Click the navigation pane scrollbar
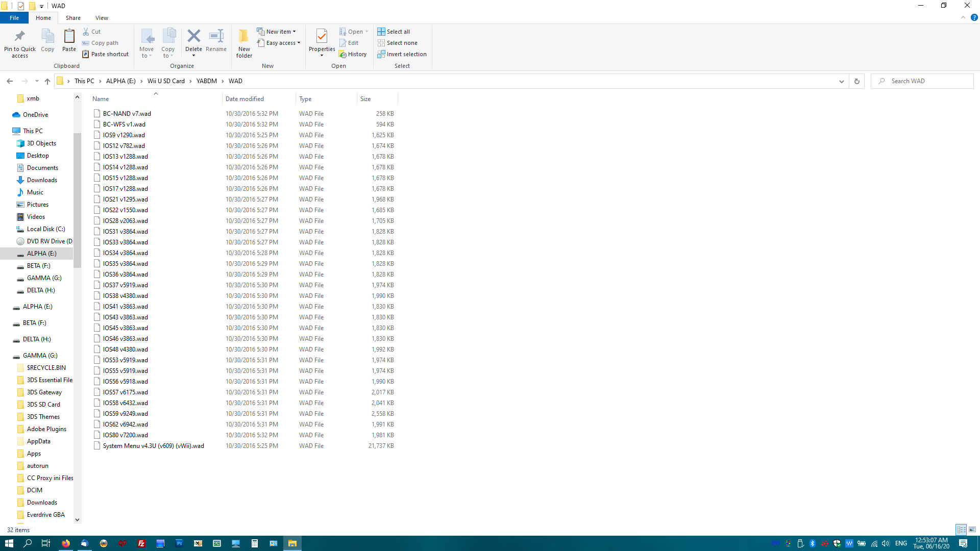The height and width of the screenshot is (551, 980). tap(77, 200)
